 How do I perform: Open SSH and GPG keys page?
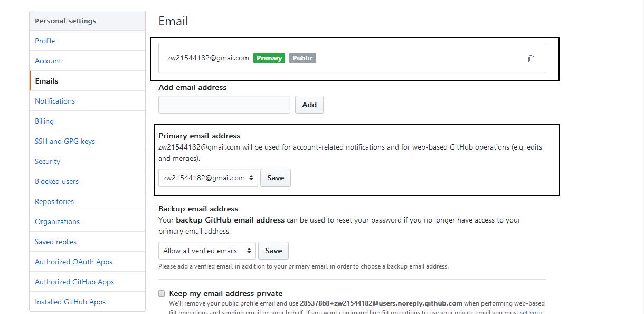pyautogui.click(x=65, y=141)
